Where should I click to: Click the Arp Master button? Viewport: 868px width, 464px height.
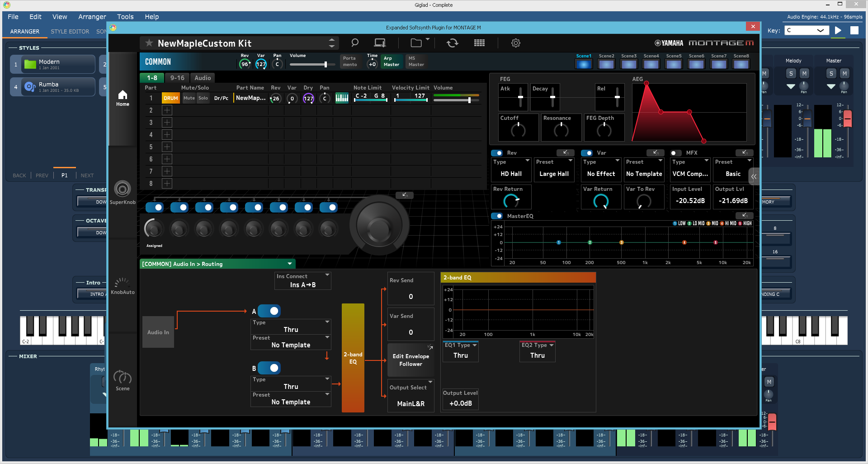click(392, 62)
